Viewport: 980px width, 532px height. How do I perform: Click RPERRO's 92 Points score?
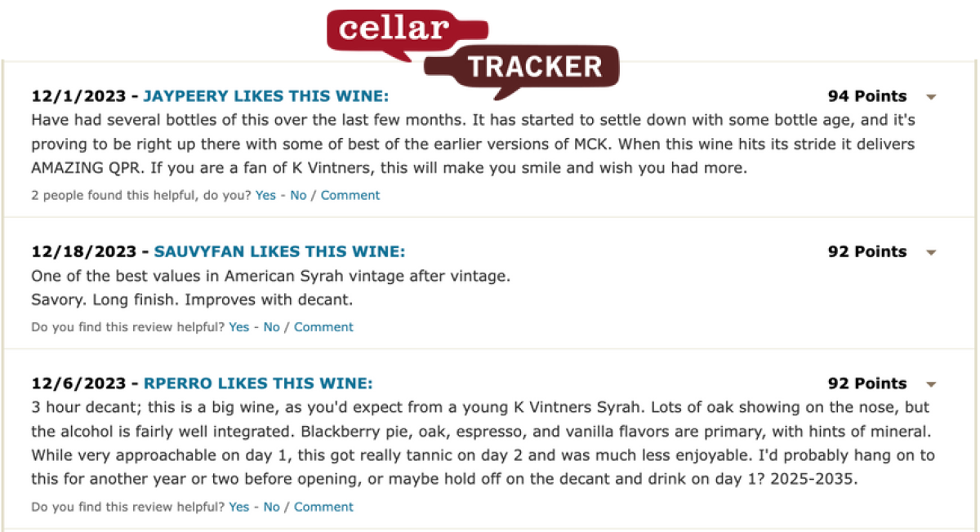click(x=867, y=383)
